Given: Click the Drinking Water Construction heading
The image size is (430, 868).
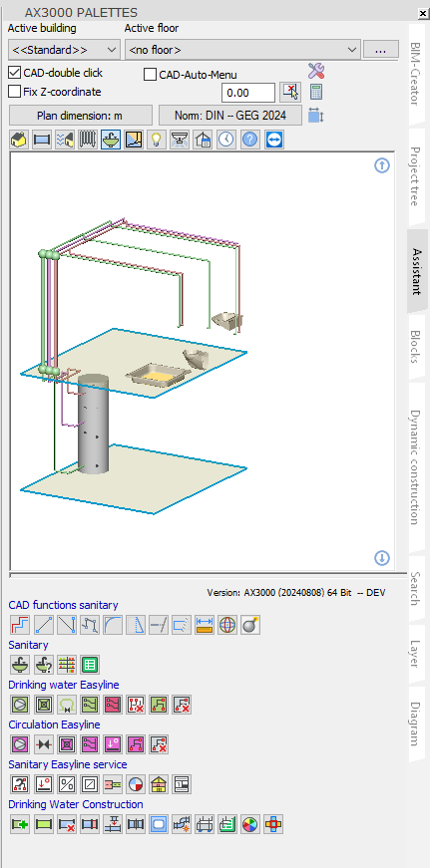Looking at the screenshot, I should (76, 804).
